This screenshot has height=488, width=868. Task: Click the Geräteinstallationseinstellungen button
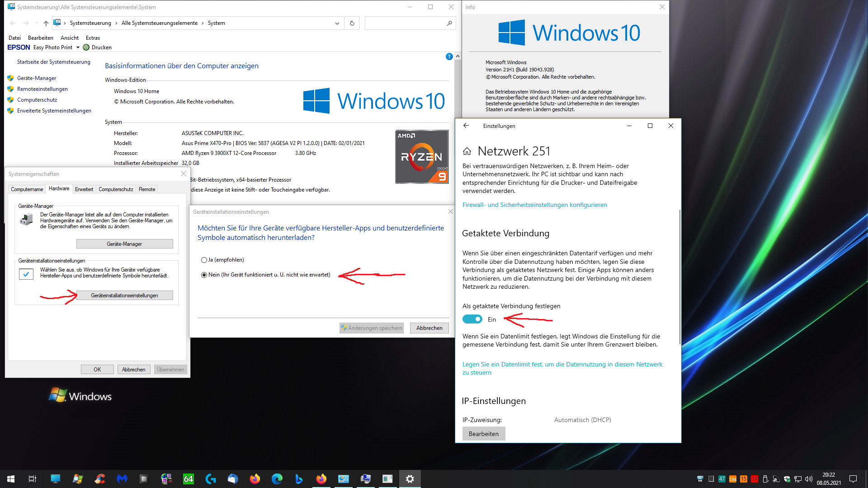(124, 296)
